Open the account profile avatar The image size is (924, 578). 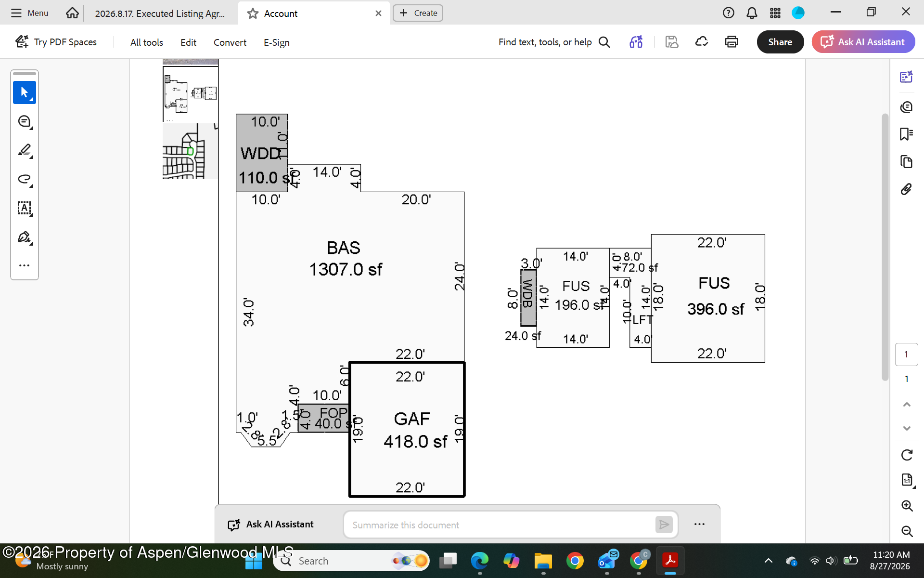798,13
